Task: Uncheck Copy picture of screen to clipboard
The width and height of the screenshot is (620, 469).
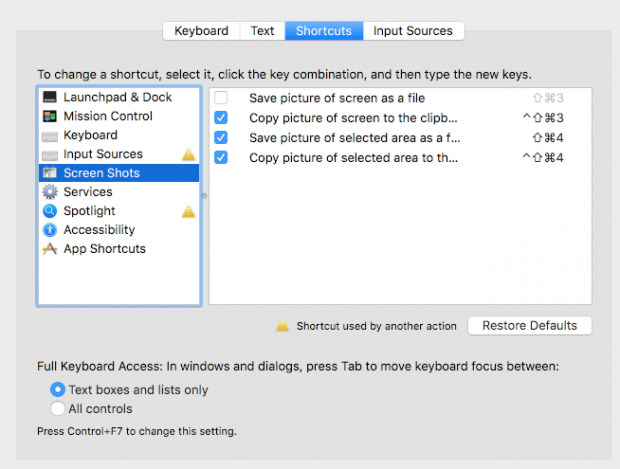Action: [221, 117]
